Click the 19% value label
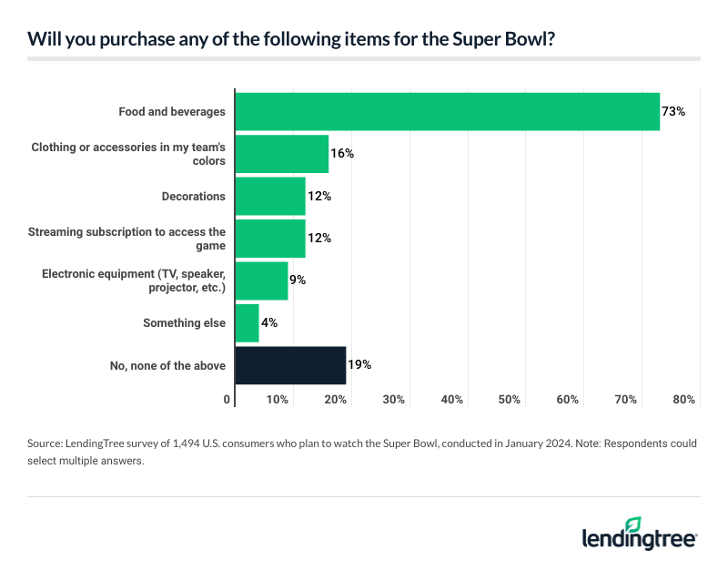This screenshot has height=571, width=728. 359,365
